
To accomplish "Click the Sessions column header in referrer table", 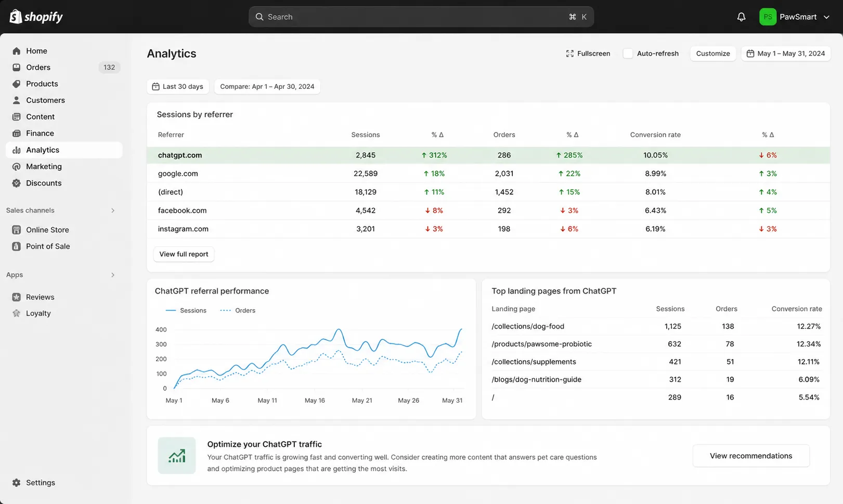I will point(366,135).
